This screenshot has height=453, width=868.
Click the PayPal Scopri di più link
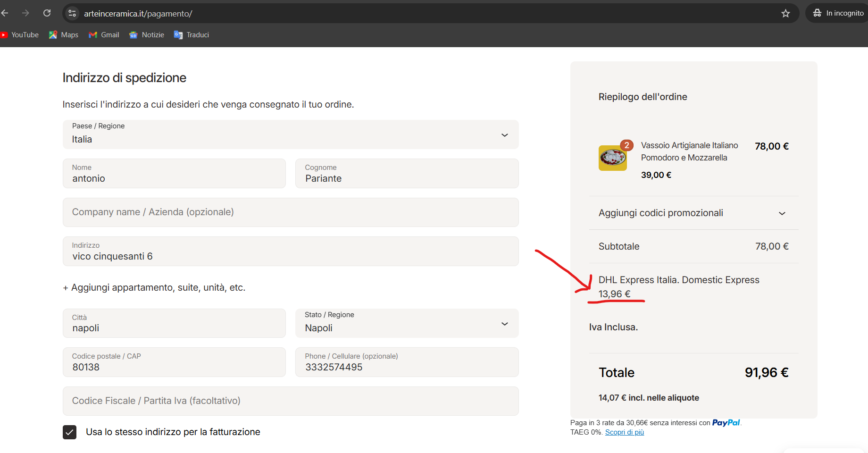click(624, 432)
